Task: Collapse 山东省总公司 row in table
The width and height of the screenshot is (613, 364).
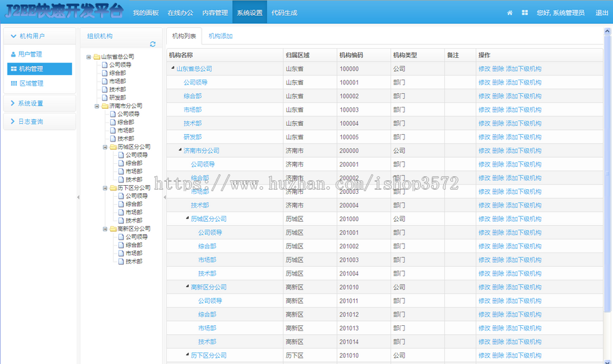Action: pyautogui.click(x=173, y=68)
